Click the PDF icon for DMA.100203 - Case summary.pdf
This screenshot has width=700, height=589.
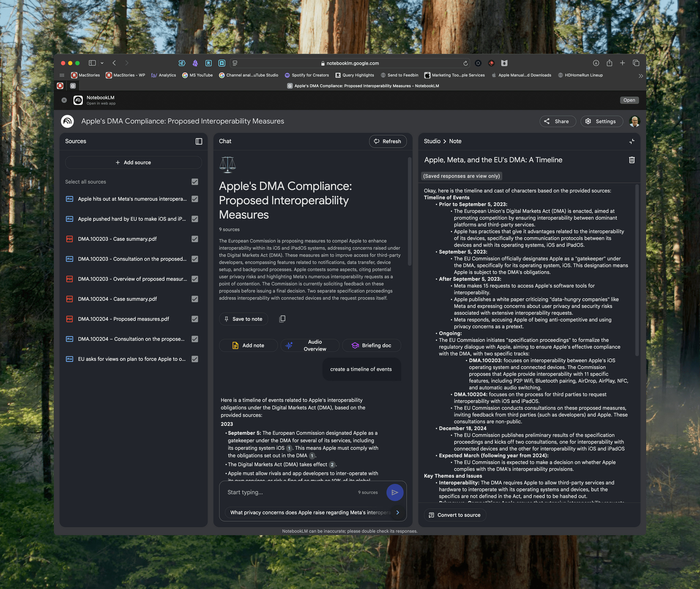[69, 239]
